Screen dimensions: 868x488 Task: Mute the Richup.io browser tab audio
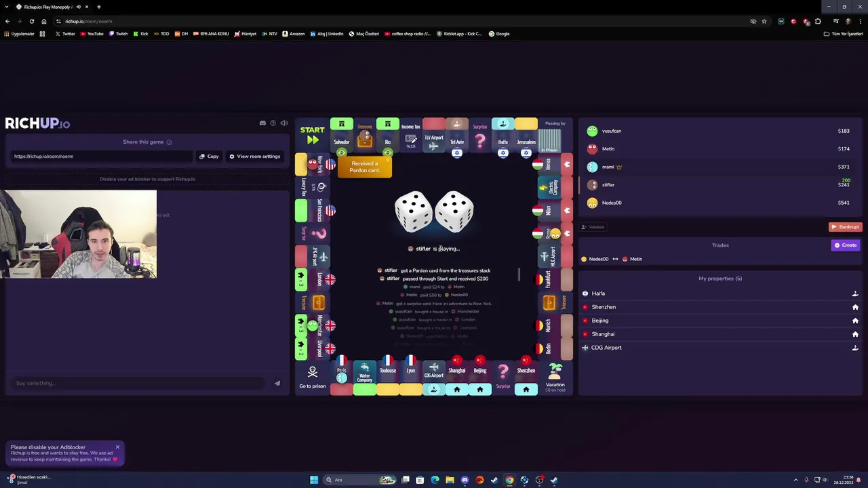(x=79, y=7)
